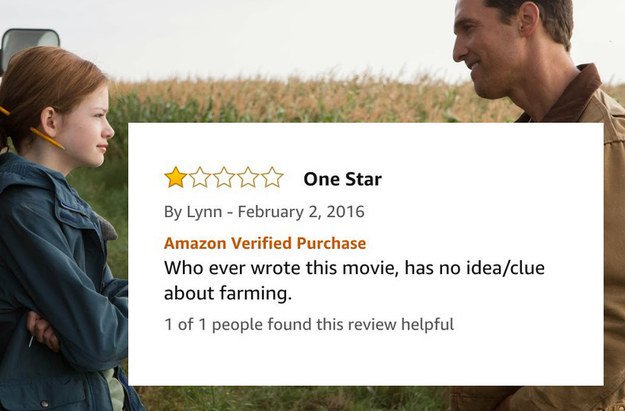Click the "One Star" review title
Screen dimensions: 625x411
342,179
